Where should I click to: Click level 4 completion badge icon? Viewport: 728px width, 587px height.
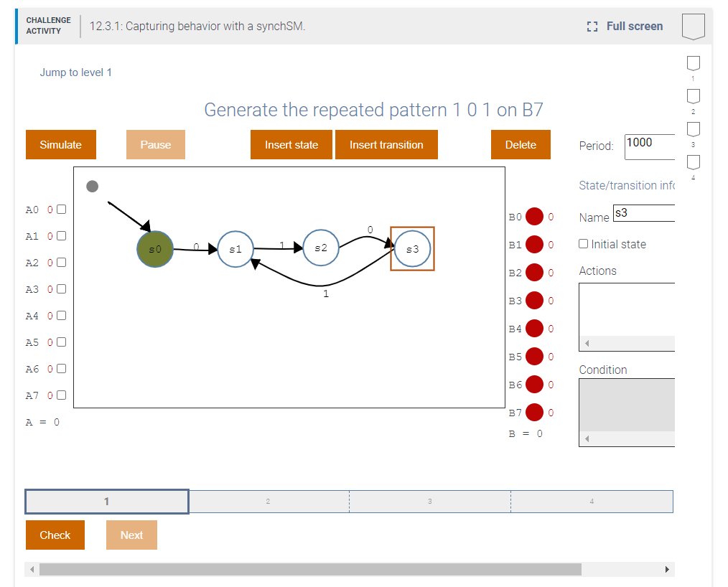pyautogui.click(x=693, y=162)
